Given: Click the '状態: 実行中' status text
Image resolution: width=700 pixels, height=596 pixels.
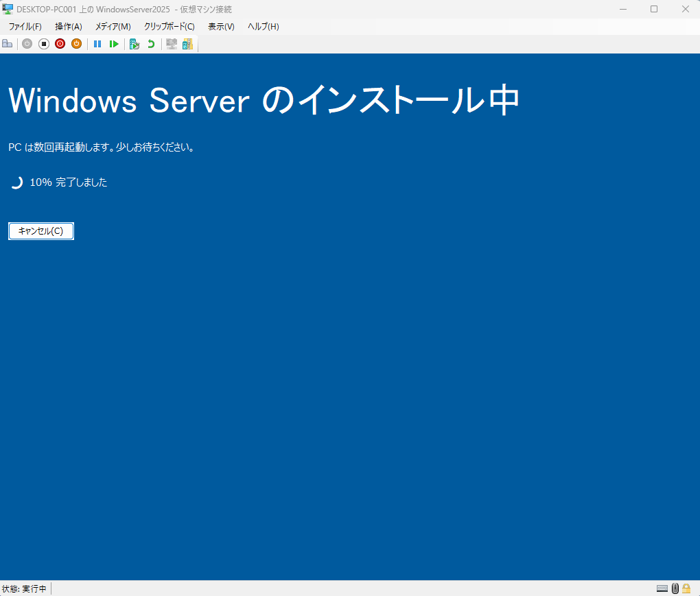Looking at the screenshot, I should pyautogui.click(x=24, y=589).
